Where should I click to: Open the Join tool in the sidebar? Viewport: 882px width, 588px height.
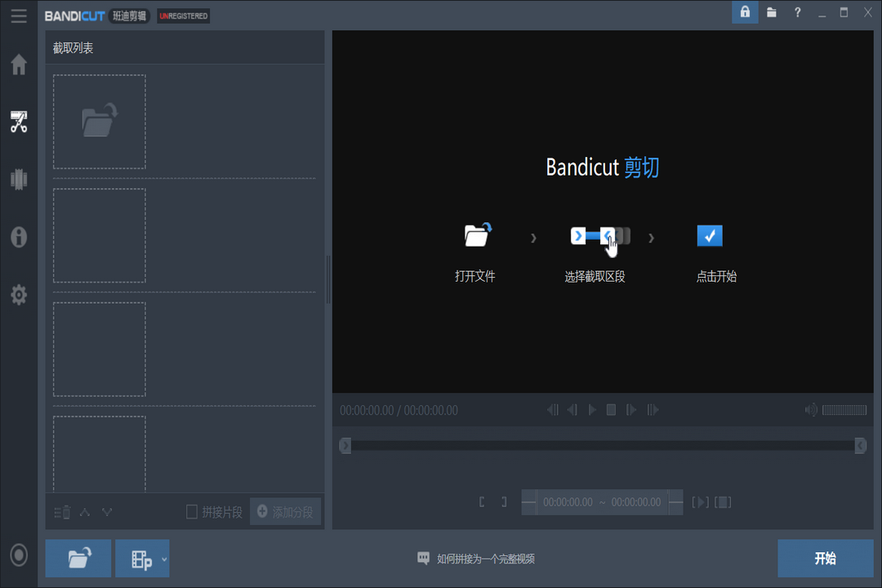[x=18, y=179]
